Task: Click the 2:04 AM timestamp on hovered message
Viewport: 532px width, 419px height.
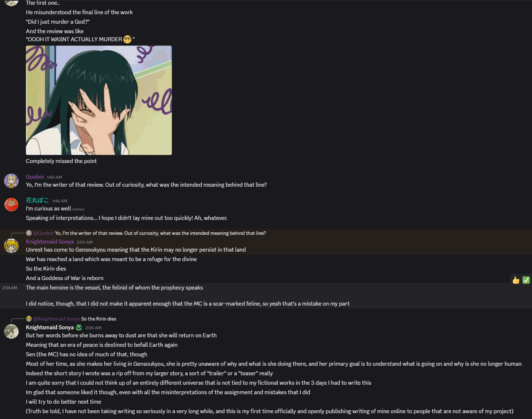Action: point(10,288)
